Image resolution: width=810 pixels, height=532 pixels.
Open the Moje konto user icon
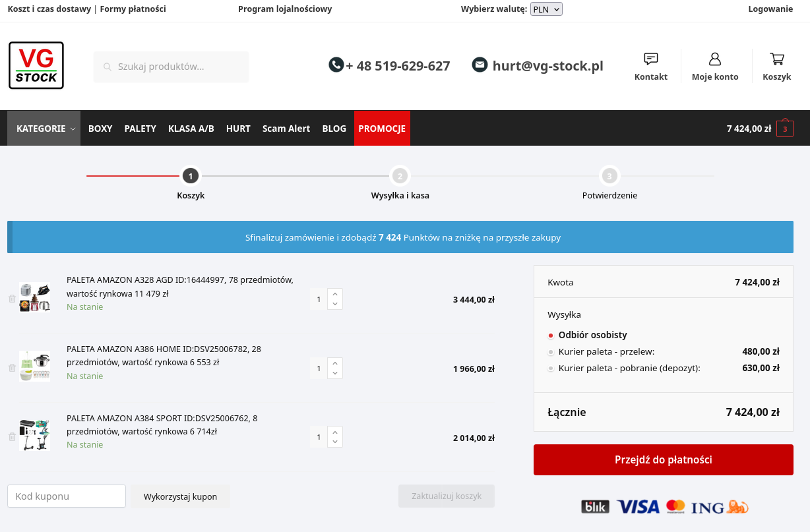tap(715, 59)
